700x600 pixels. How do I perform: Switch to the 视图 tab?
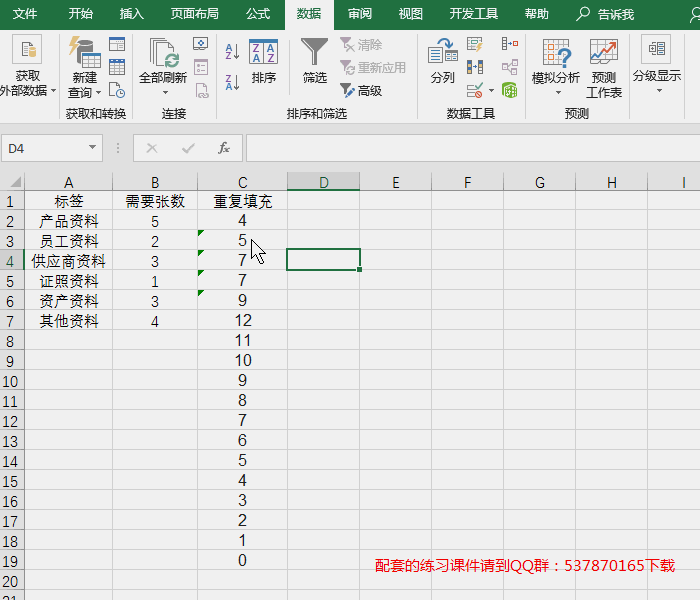pos(411,14)
